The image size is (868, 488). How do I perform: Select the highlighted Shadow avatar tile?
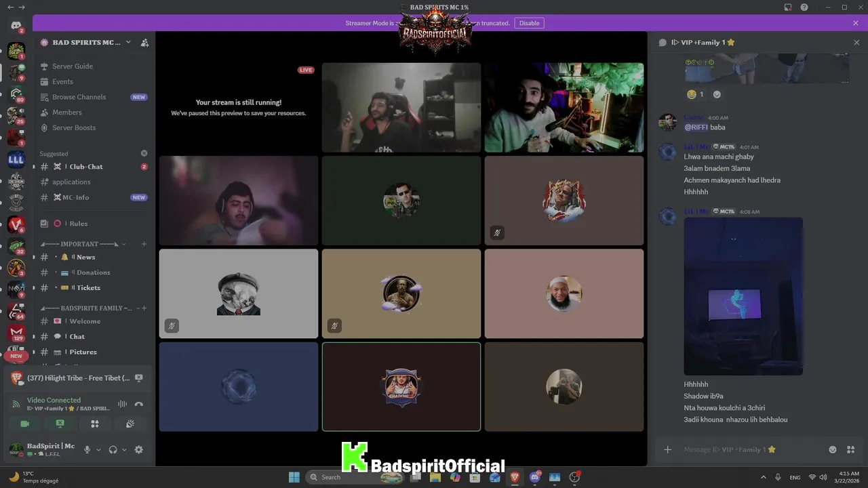click(401, 387)
